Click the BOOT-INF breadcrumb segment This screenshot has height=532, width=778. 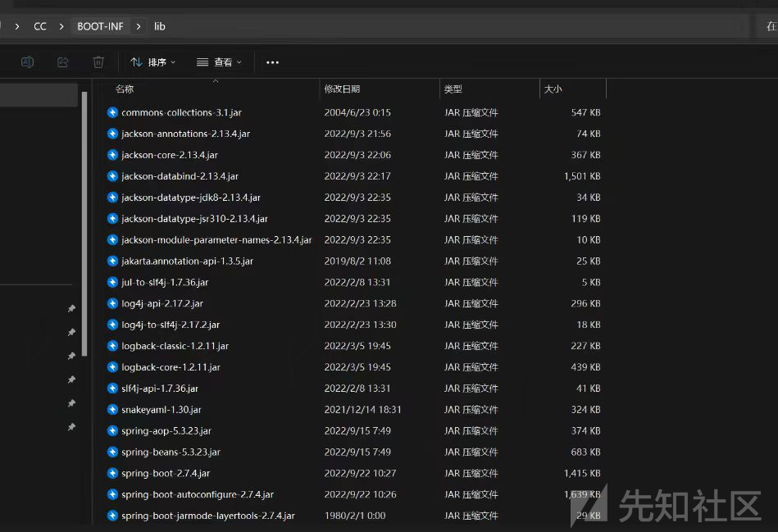click(x=100, y=26)
